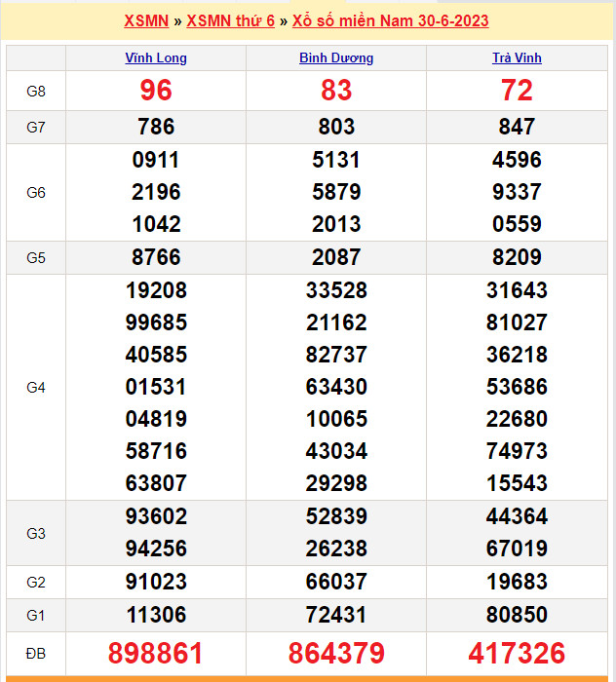Click Trà Vinh special prize 417326
The image size is (616, 682).
point(517,653)
